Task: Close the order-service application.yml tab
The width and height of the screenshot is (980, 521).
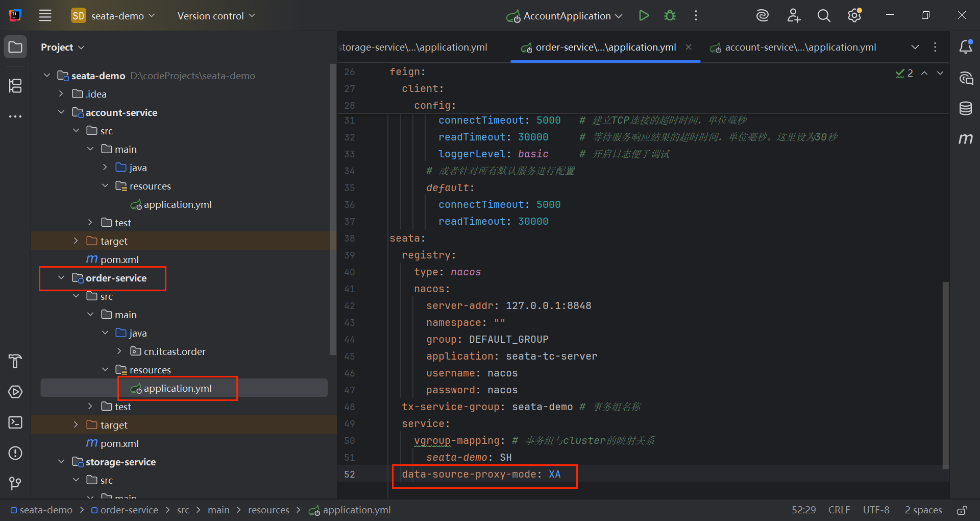Action: (x=689, y=47)
